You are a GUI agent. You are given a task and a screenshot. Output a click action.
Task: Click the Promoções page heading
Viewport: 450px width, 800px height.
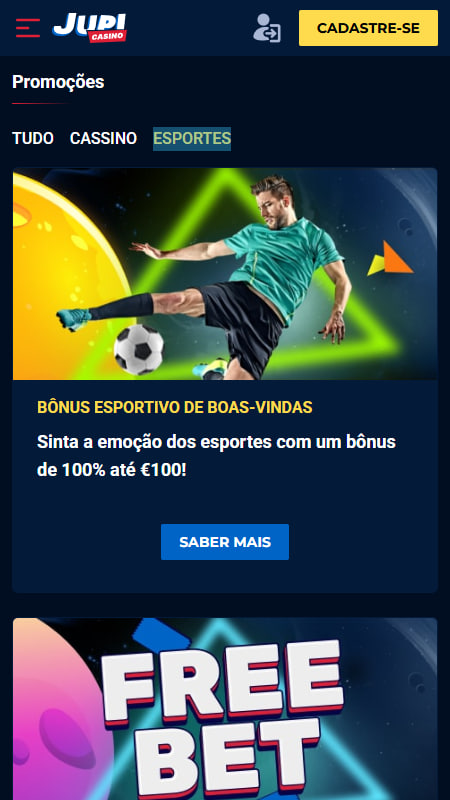(x=58, y=82)
